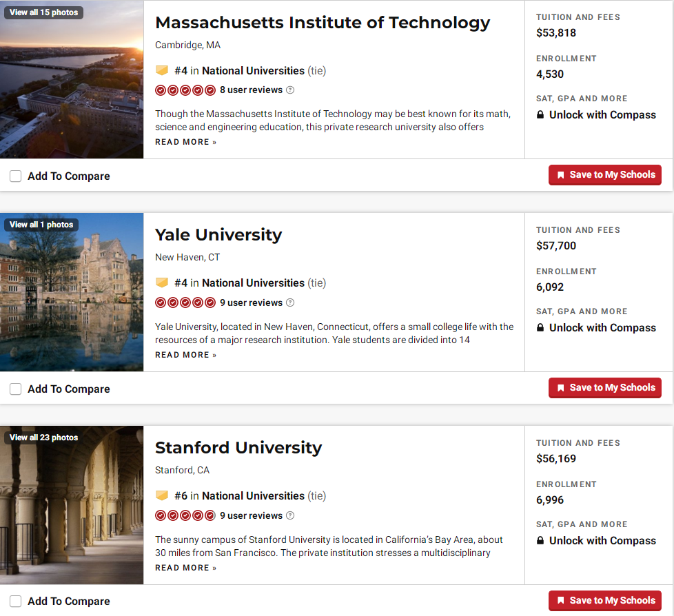The width and height of the screenshot is (674, 616).
Task: Click lock icon in MIT's Unlock with Compass
Action: (540, 114)
